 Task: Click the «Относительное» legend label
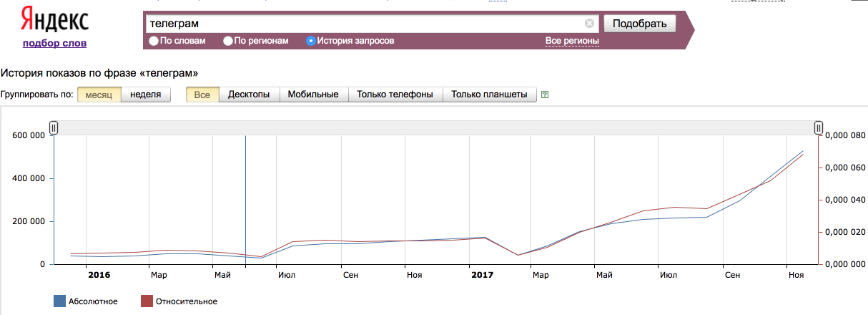coord(187,301)
